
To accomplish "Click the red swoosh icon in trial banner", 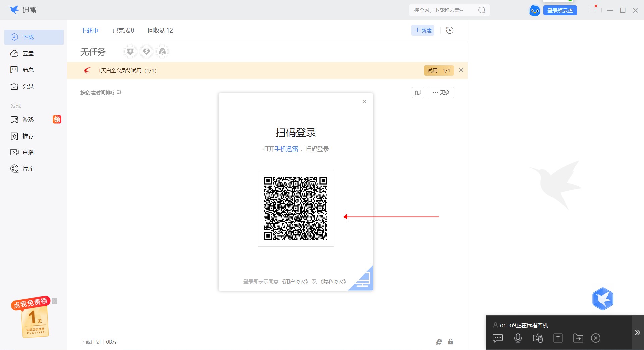I will 87,70.
